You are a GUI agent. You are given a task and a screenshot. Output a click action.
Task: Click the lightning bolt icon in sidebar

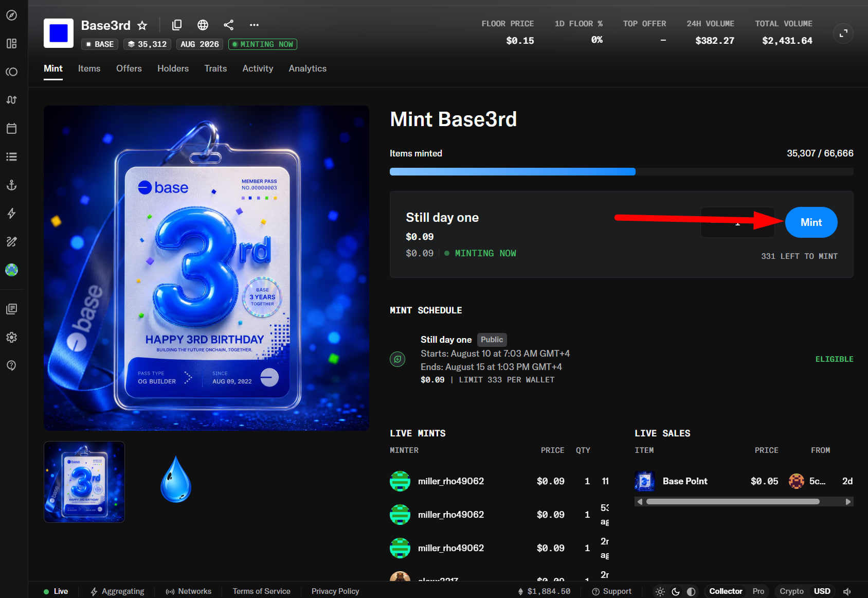11,213
